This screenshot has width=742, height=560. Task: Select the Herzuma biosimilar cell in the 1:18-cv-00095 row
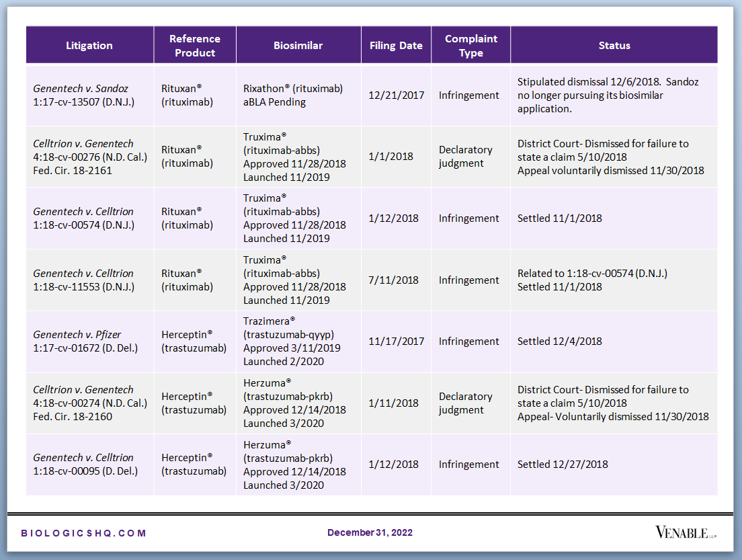[x=298, y=465]
